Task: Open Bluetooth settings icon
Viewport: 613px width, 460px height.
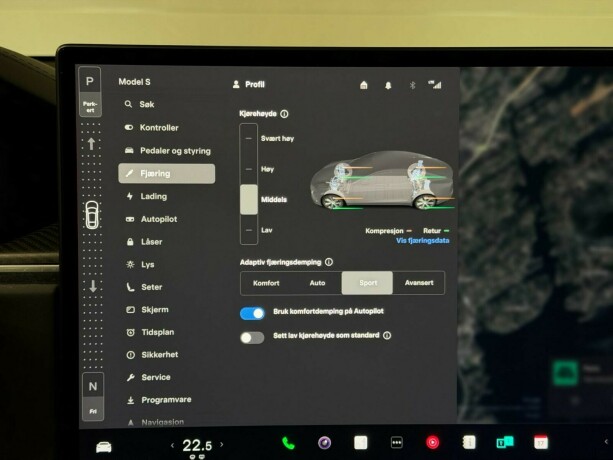Action: (412, 85)
